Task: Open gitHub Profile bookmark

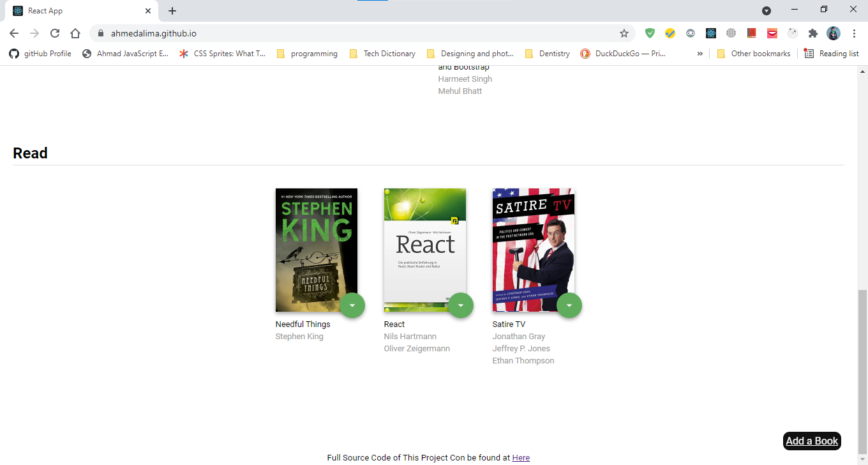Action: coord(40,54)
